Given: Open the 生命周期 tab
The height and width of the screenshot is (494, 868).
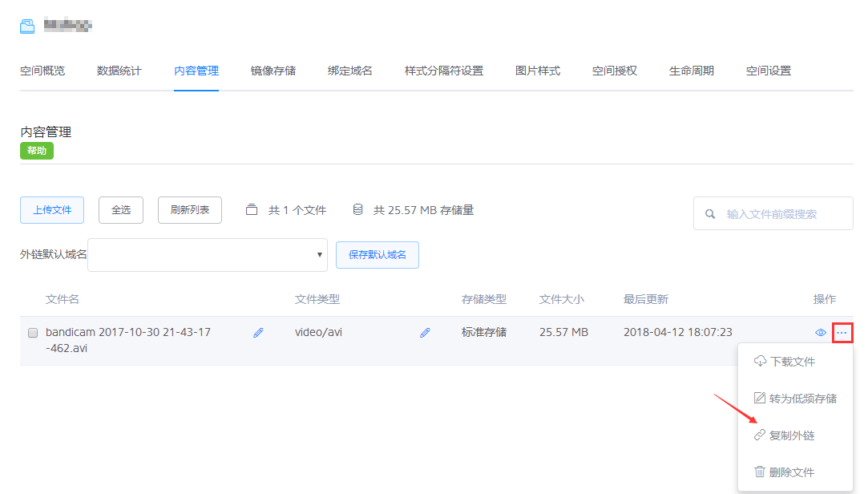Looking at the screenshot, I should 692,71.
